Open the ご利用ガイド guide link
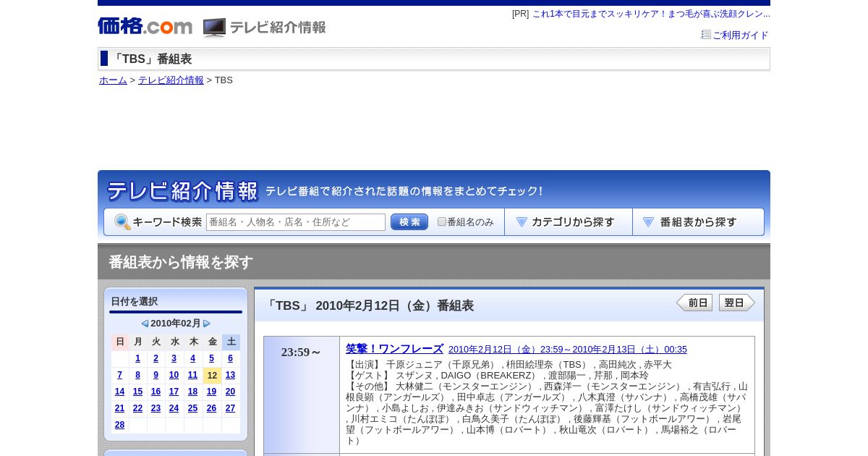868x456 pixels. [x=740, y=35]
